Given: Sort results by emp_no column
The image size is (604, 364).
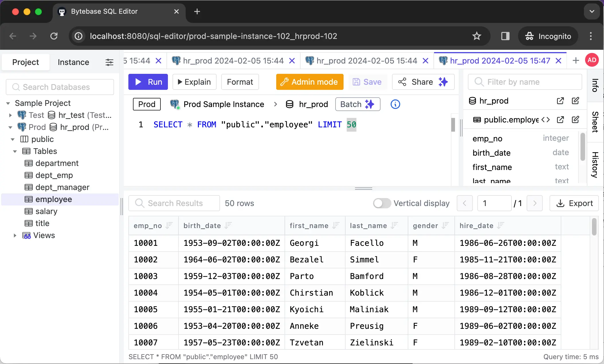Looking at the screenshot, I should click(x=169, y=225).
